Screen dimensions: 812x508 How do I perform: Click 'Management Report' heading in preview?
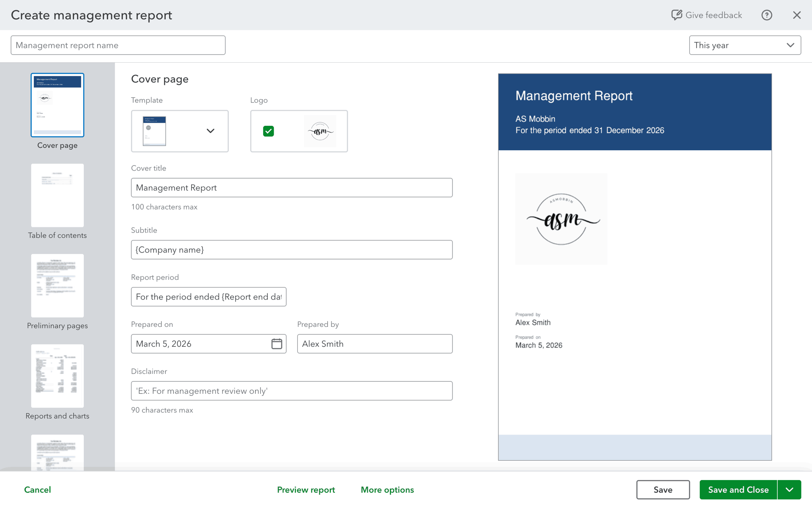[x=574, y=96]
